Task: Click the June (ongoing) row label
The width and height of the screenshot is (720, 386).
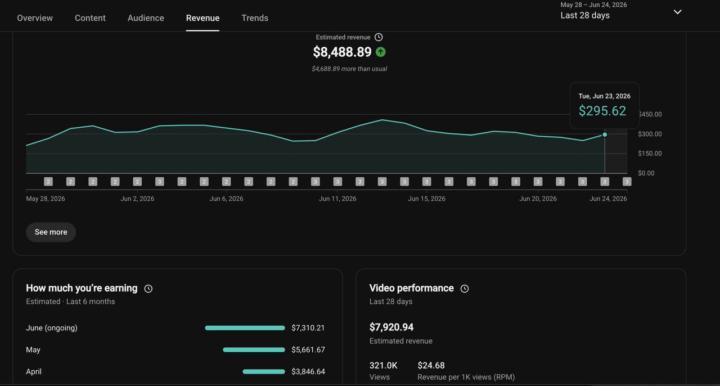Action: click(x=51, y=328)
